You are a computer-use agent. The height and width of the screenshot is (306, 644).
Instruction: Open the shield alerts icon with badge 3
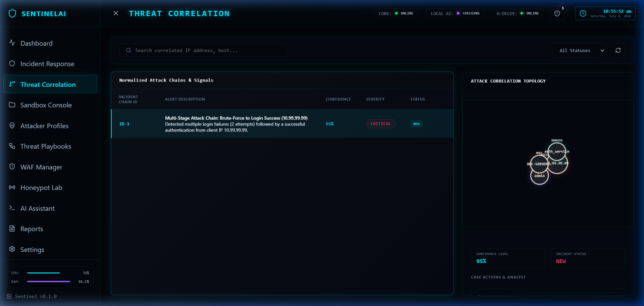point(557,13)
